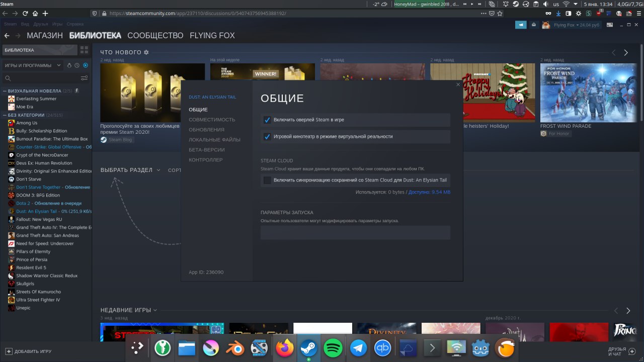Expand Recent Games dropdown
Screen dimensions: 644x362
tap(129, 310)
